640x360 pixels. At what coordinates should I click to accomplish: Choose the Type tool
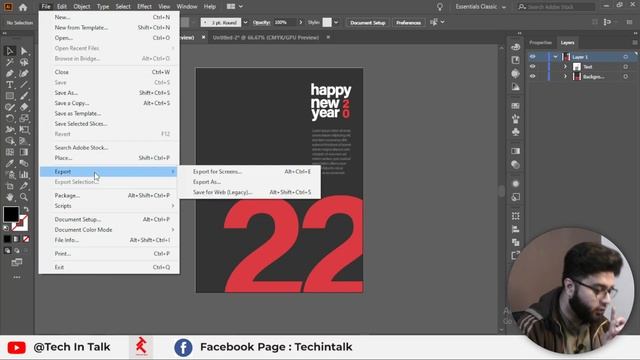[10, 85]
